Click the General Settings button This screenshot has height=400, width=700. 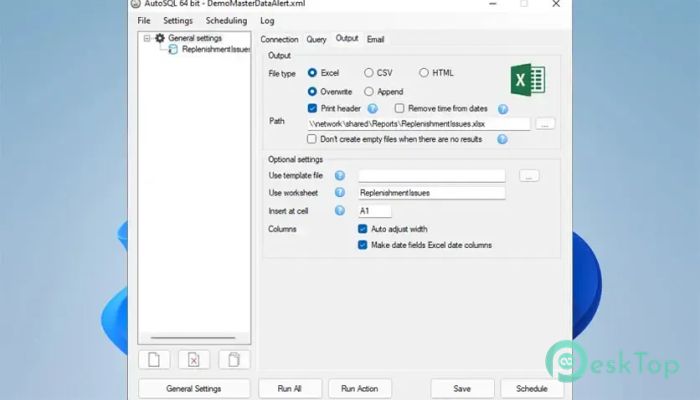pos(194,388)
